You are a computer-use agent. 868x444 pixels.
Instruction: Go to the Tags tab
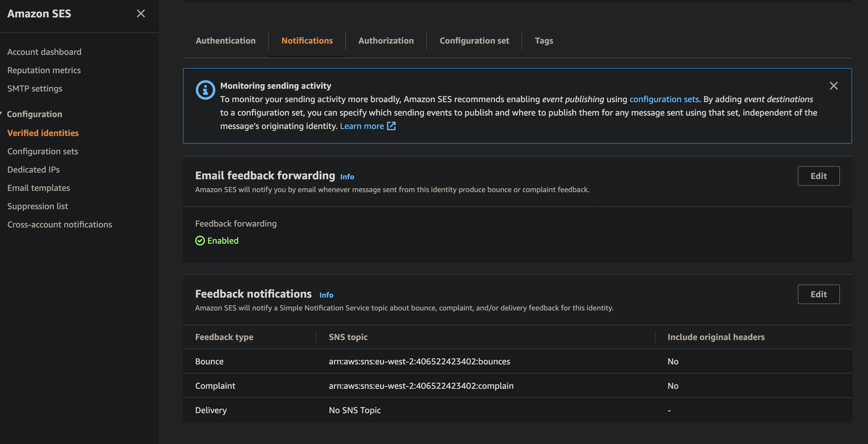point(543,41)
